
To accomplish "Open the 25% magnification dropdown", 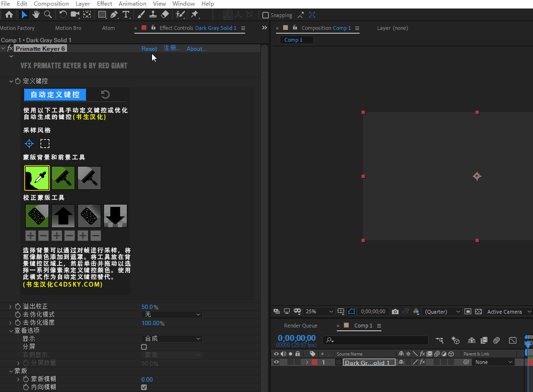I will tap(319, 311).
